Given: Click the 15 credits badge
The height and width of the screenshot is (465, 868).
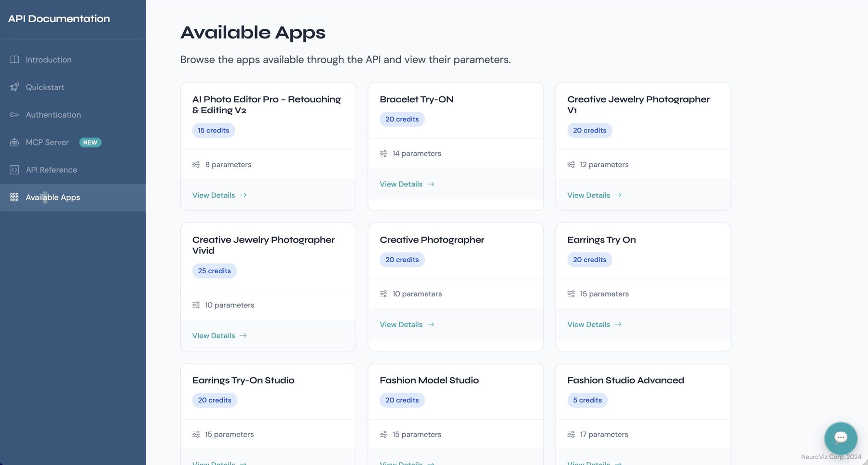Looking at the screenshot, I should click(x=214, y=131).
